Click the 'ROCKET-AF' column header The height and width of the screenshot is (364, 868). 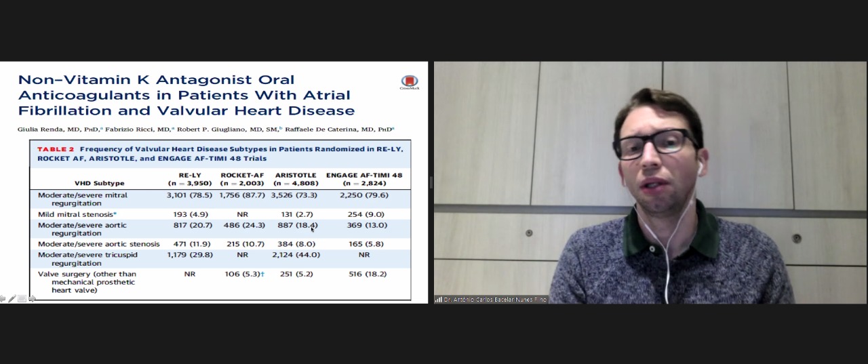tap(242, 175)
